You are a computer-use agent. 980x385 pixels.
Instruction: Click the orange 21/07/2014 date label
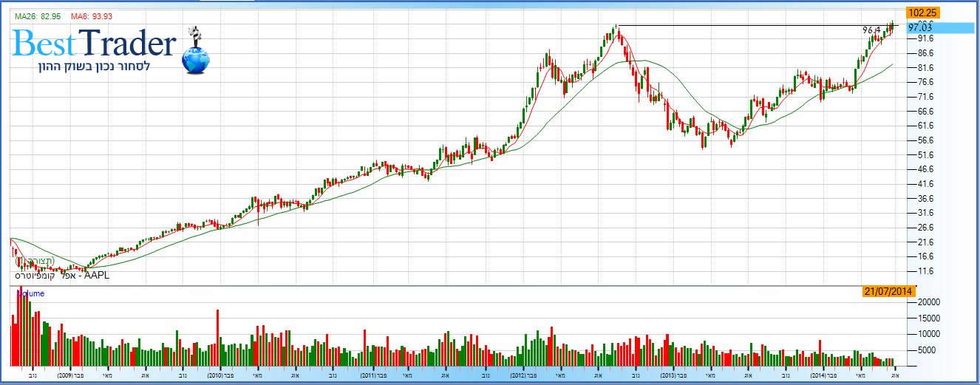click(x=889, y=292)
